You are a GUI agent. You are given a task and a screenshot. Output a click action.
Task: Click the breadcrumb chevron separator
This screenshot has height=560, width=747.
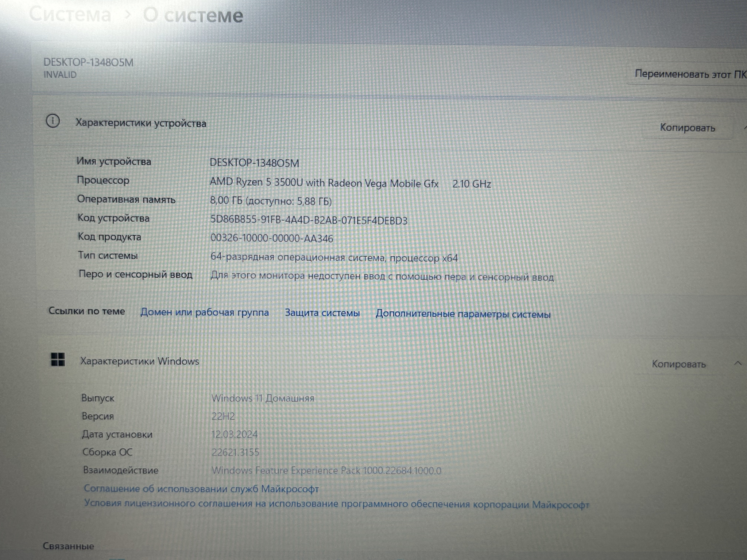(128, 15)
